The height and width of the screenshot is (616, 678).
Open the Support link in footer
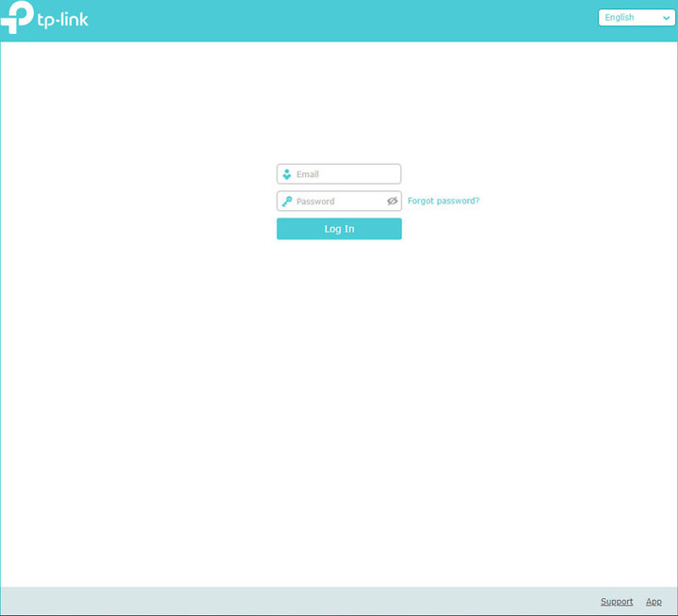click(617, 602)
